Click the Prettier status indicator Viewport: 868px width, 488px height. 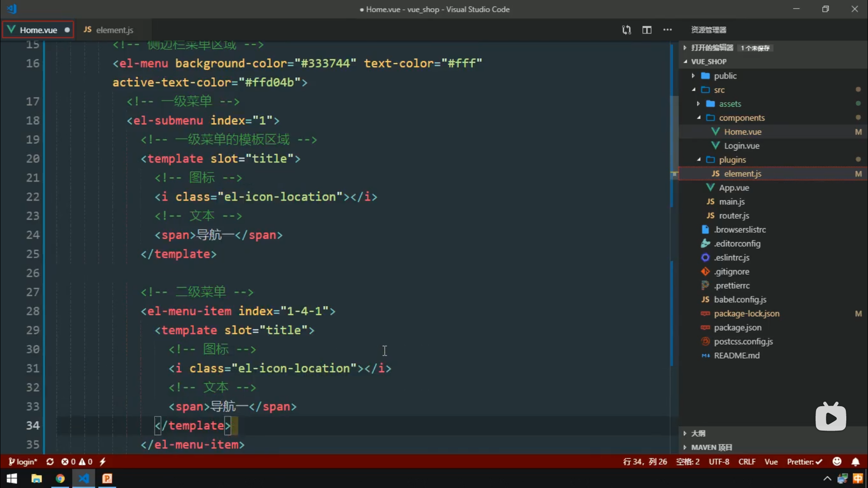(x=805, y=462)
